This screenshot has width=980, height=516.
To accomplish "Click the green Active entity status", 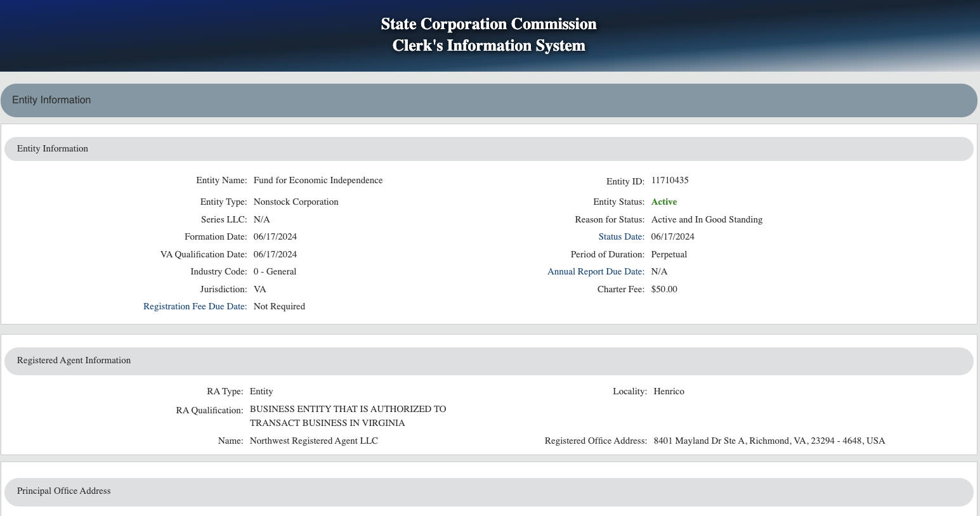I will coord(663,202).
